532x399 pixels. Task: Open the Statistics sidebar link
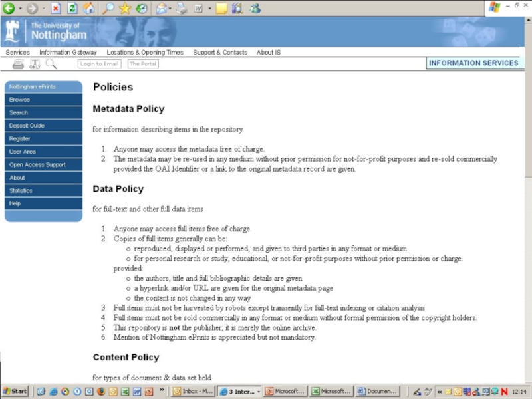click(x=43, y=190)
